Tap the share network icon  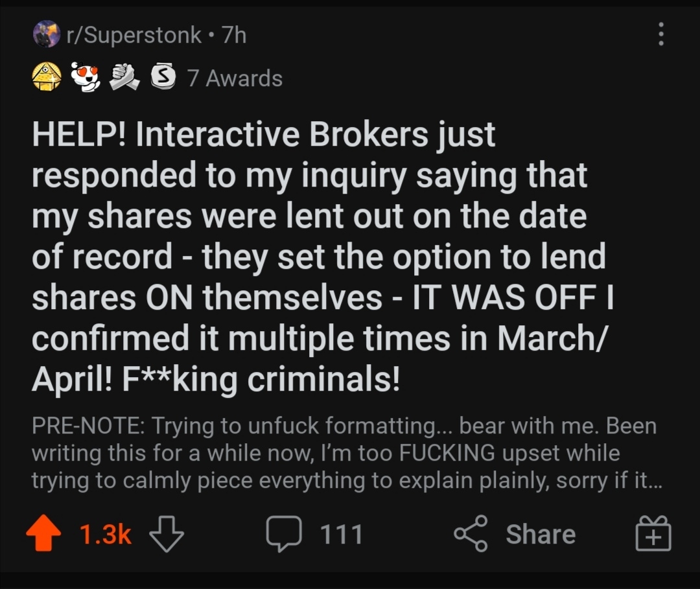coord(471,534)
